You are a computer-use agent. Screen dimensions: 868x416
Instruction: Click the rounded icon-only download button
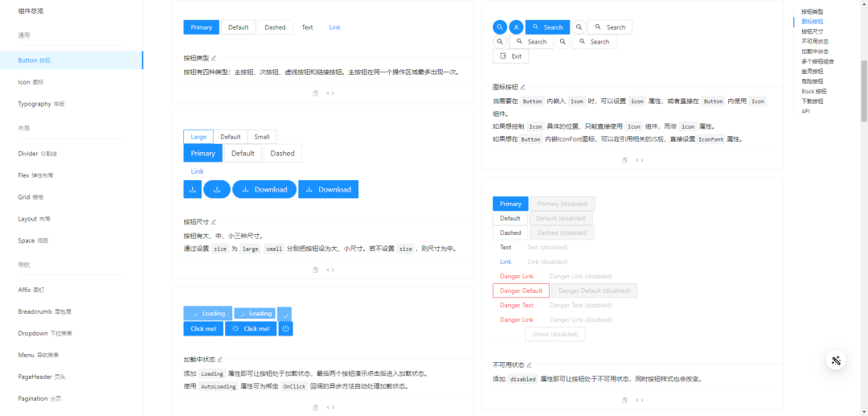[x=217, y=189]
